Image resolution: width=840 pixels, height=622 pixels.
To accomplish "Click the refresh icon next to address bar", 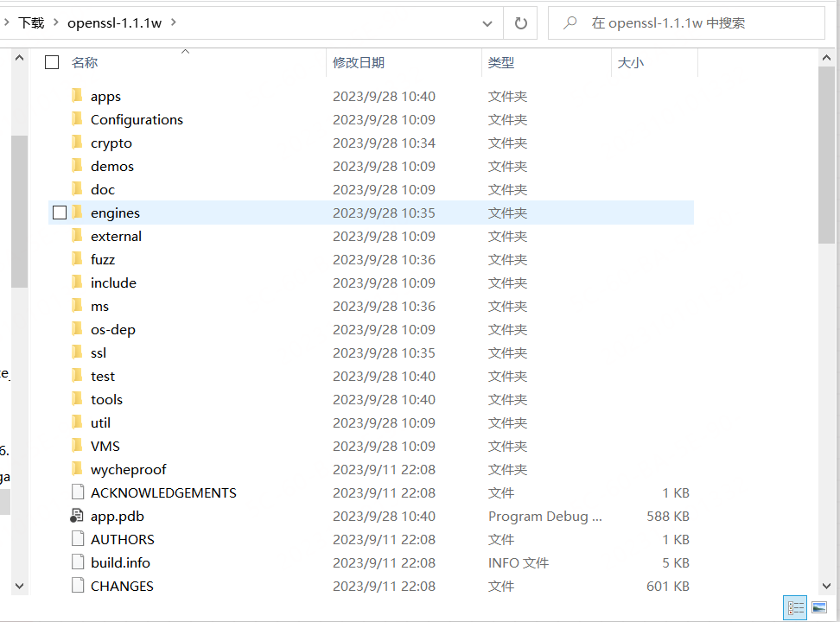I will click(520, 23).
